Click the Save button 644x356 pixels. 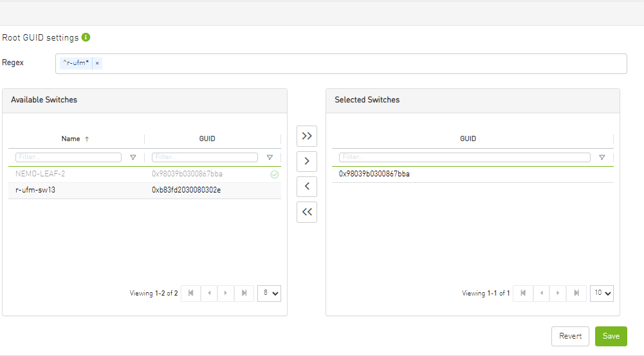tap(611, 336)
